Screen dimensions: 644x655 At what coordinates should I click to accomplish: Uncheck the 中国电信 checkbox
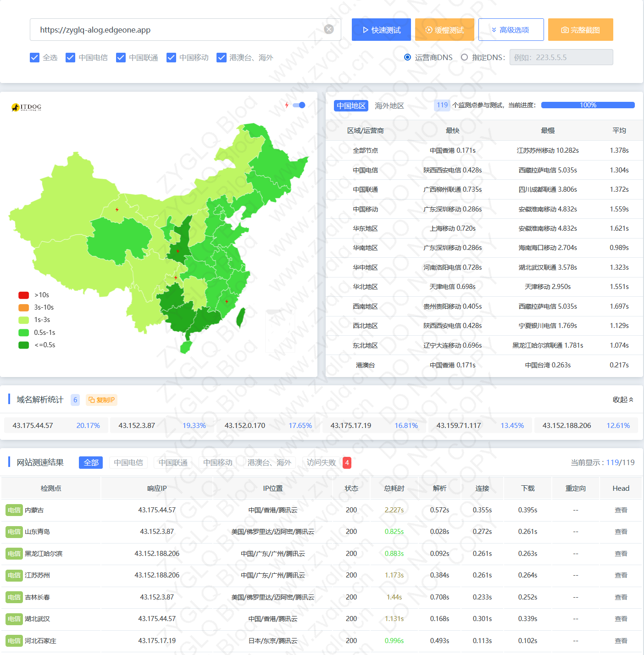pyautogui.click(x=70, y=57)
